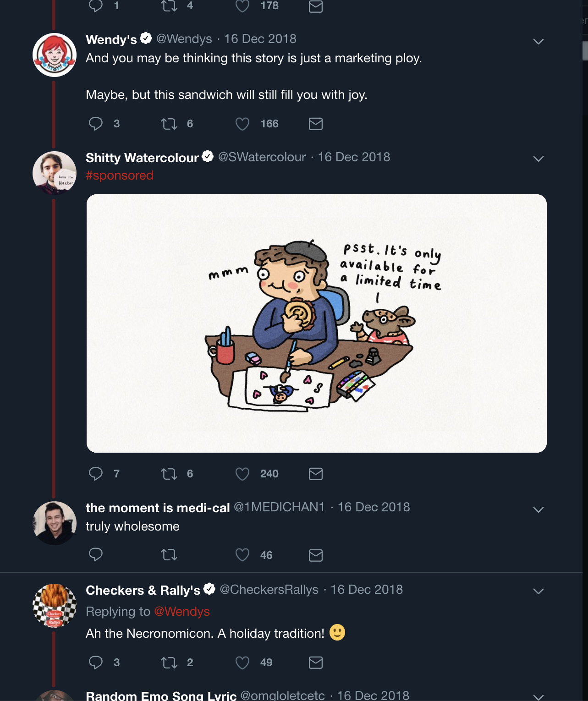The image size is (588, 701).
Task: Open Wendy's profile avatar
Action: pyautogui.click(x=55, y=55)
